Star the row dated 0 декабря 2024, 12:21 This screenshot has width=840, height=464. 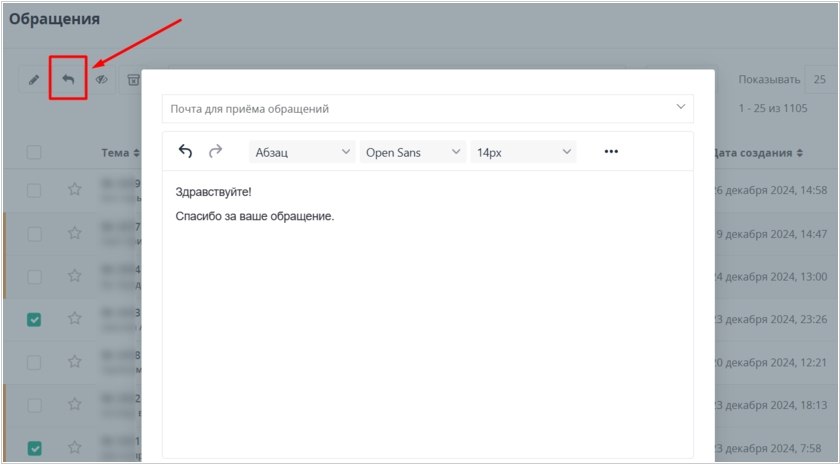pyautogui.click(x=74, y=362)
